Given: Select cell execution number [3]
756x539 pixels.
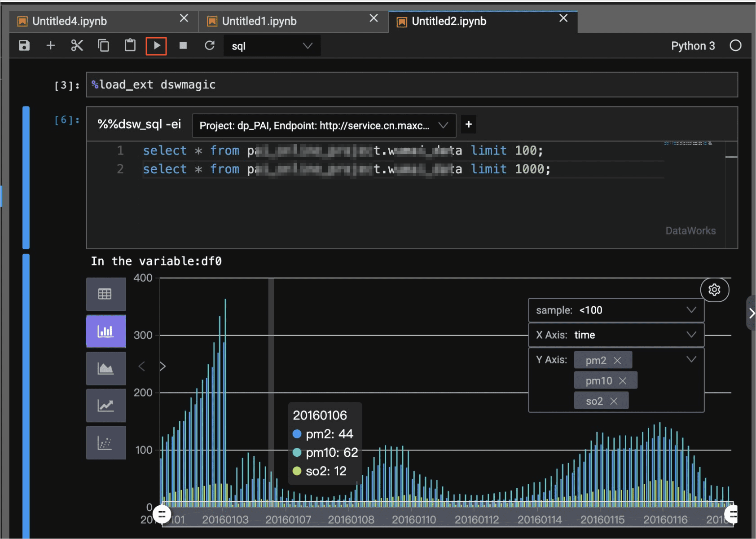Looking at the screenshot, I should coord(67,85).
